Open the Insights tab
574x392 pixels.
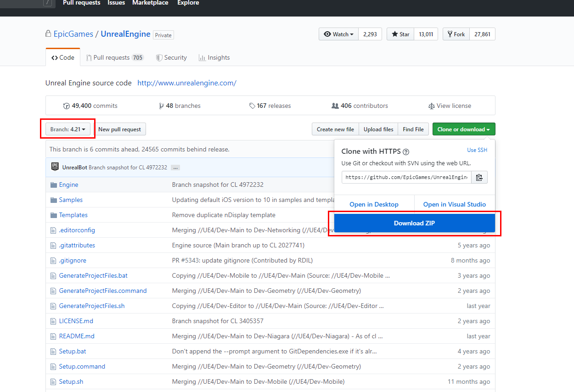click(x=214, y=57)
